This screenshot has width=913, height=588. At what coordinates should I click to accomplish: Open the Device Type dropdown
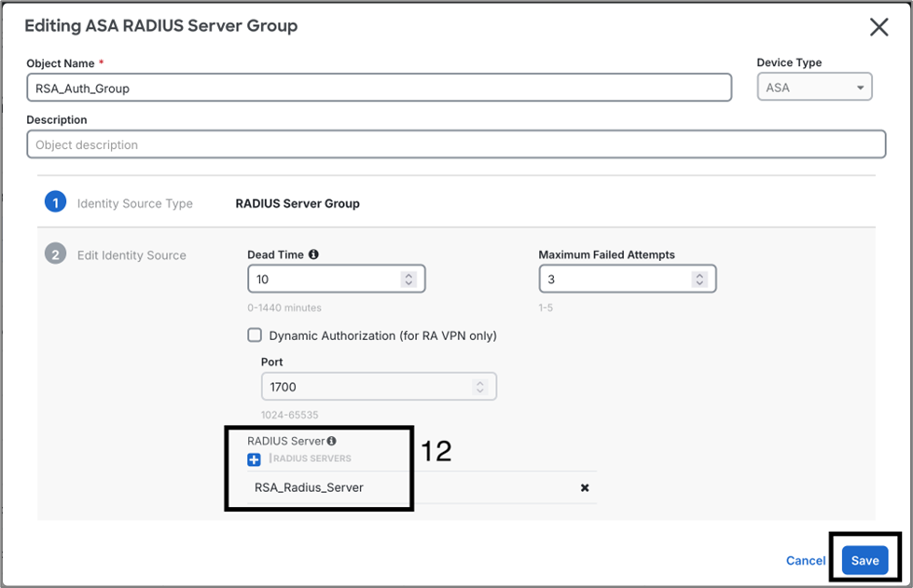(814, 88)
